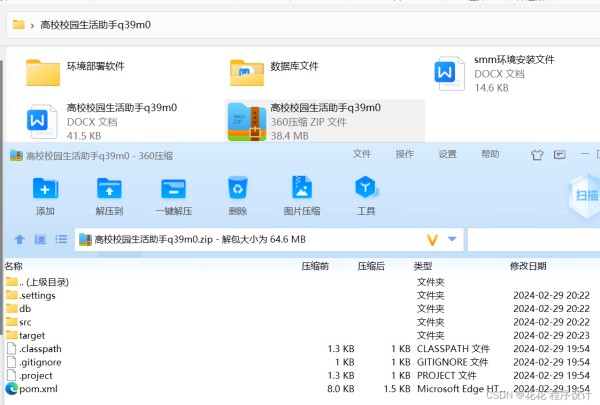Click the search box right of path bar
Viewport: 600px width, 405px height.
(x=534, y=240)
